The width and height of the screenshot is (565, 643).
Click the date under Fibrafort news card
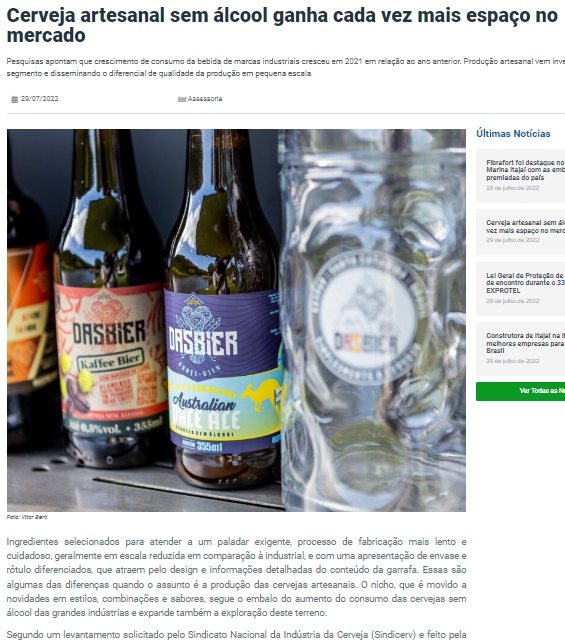(x=513, y=188)
